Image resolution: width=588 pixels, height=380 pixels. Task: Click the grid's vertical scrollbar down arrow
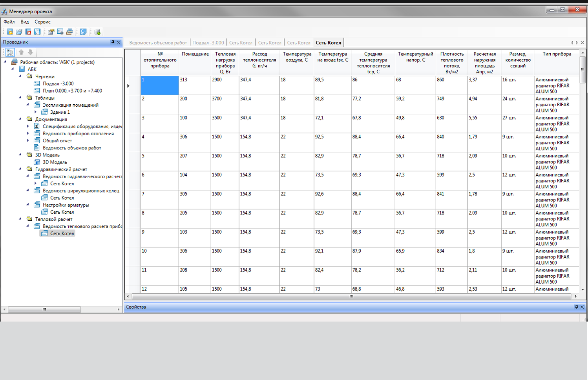click(x=583, y=289)
